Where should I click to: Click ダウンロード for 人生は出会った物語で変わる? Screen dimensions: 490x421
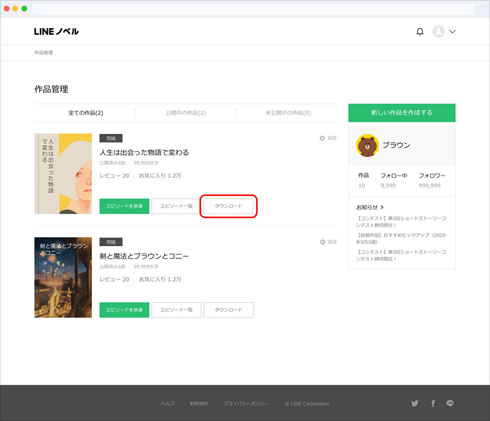pyautogui.click(x=228, y=206)
